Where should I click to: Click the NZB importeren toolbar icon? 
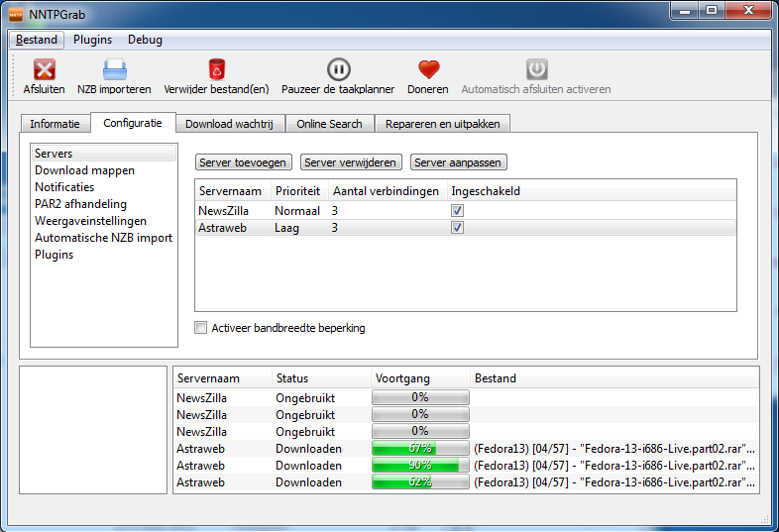[x=114, y=69]
